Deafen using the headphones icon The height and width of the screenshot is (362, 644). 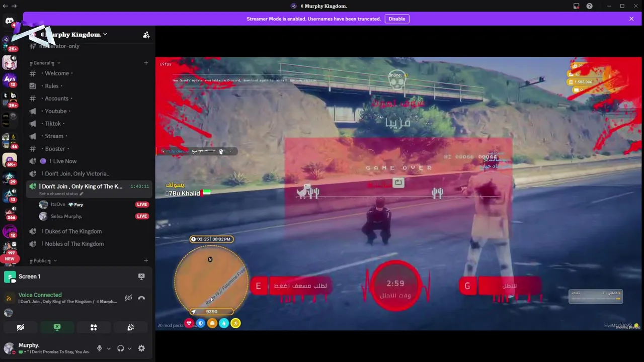pos(121,348)
